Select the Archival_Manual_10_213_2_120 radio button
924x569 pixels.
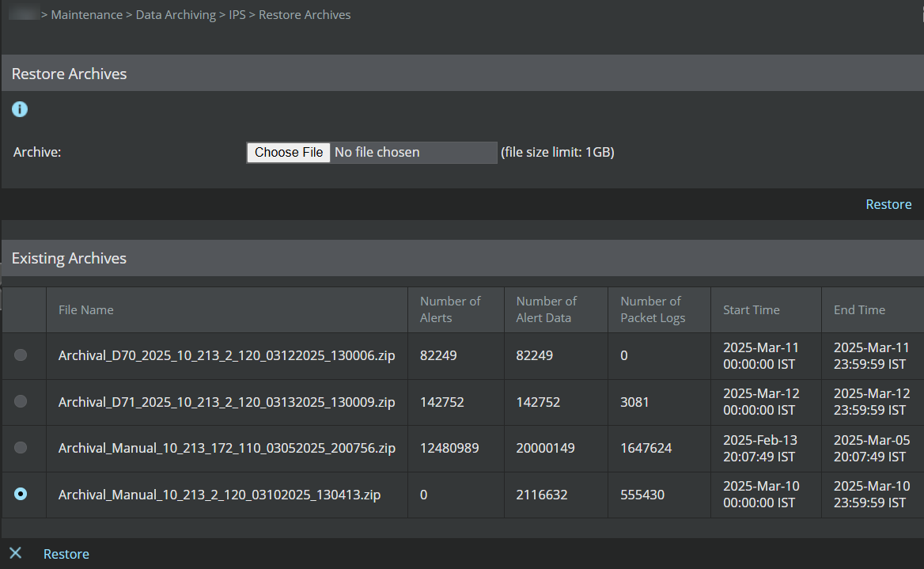(21, 494)
